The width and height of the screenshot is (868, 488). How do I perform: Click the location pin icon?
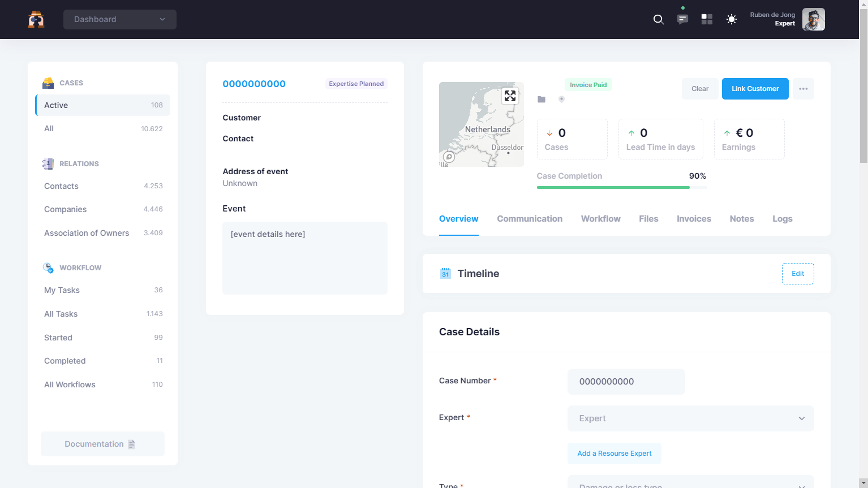tap(561, 100)
